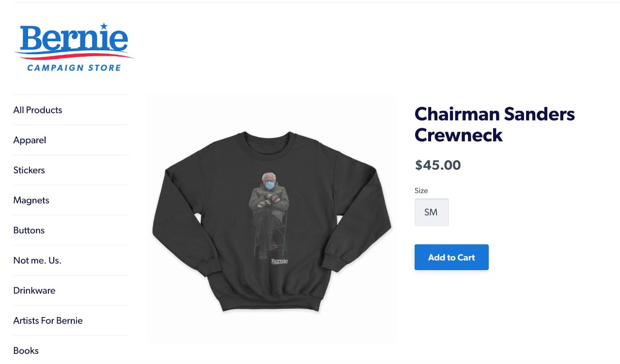Open the Artists For Bernie collection
620x364 pixels.
[x=48, y=320]
